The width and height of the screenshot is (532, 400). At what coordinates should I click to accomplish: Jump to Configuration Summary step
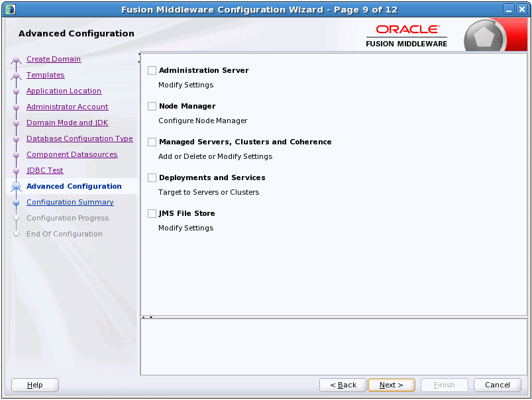click(70, 202)
